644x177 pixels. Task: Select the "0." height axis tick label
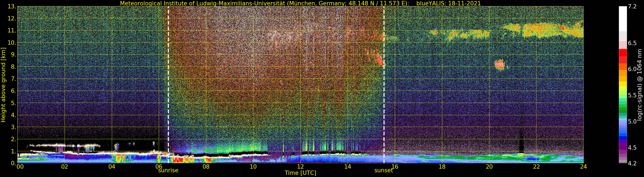(x=14, y=163)
